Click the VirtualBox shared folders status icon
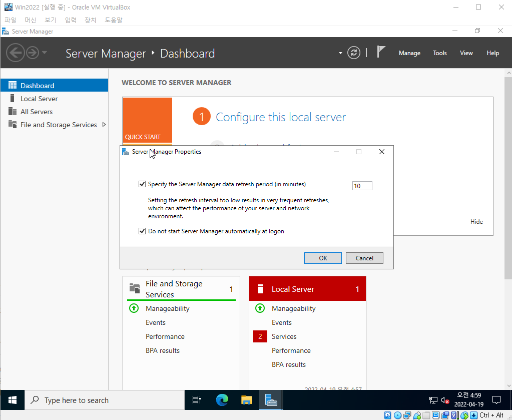Viewport: 512px width, 420px height. coord(426,415)
